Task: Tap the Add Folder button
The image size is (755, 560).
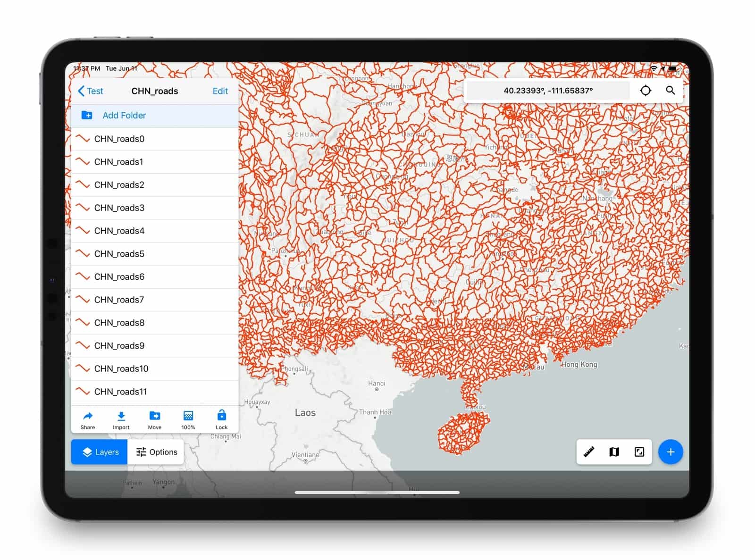Action: [x=125, y=115]
